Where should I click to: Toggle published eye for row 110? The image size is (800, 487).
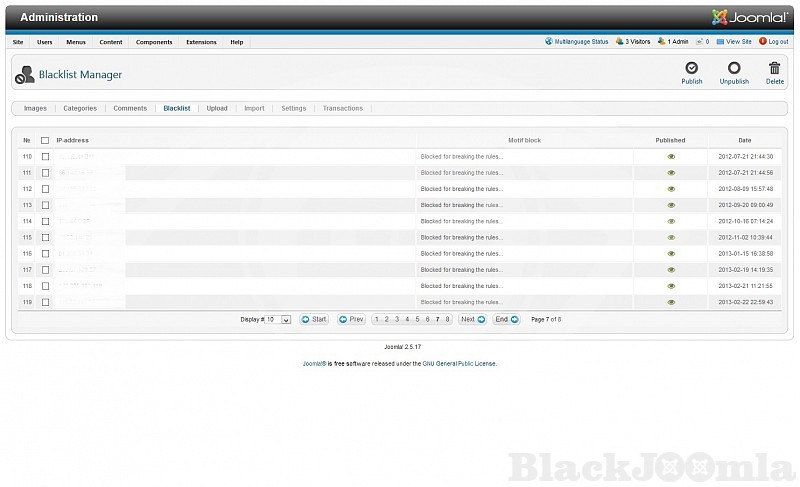tap(671, 157)
